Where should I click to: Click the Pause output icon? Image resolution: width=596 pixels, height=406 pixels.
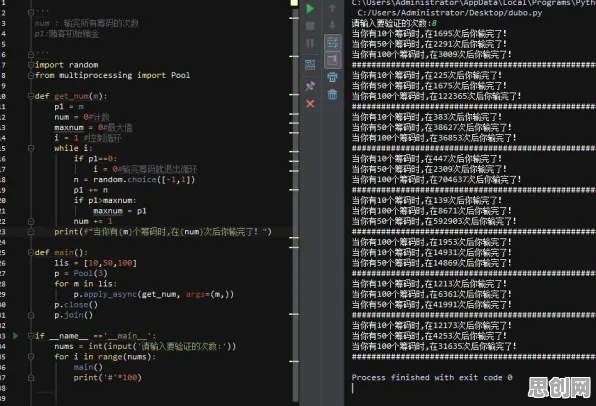point(310,43)
